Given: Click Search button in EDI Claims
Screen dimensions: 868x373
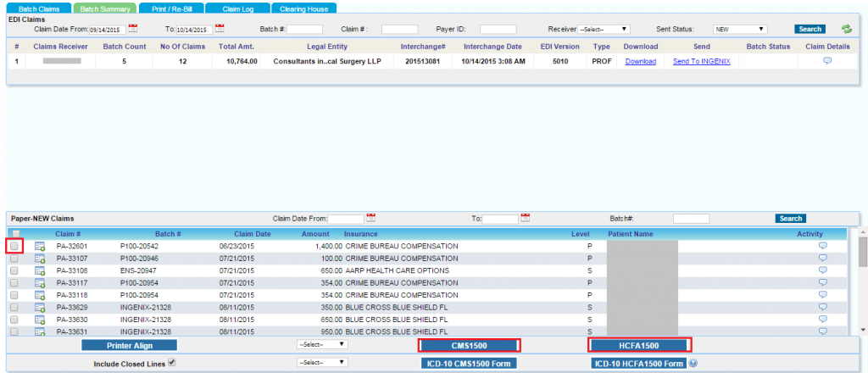Looking at the screenshot, I should [810, 30].
